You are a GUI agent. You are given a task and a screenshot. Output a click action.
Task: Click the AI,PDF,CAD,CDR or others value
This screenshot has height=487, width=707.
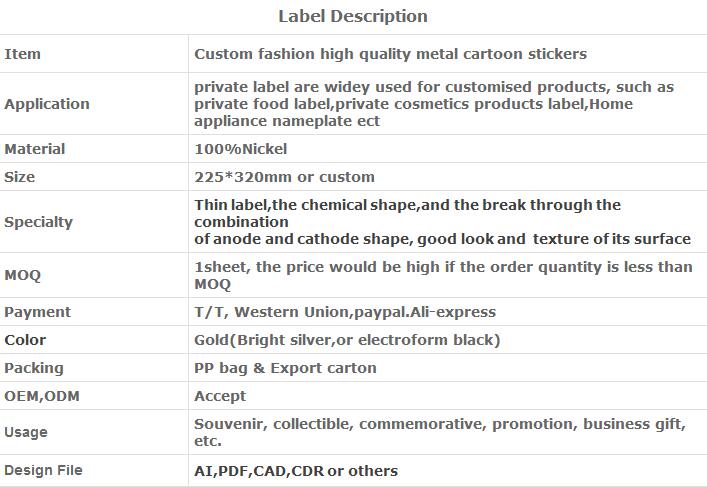[296, 471]
